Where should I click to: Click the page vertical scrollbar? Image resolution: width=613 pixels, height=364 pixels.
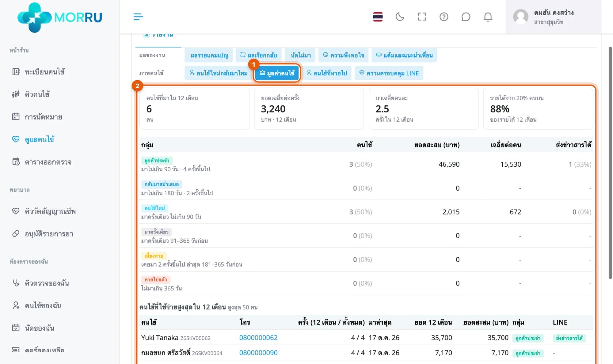tap(610, 163)
